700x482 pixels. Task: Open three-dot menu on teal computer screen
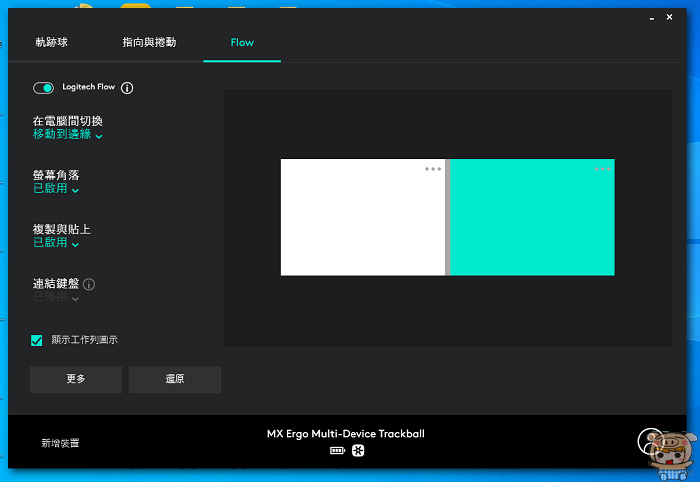602,169
